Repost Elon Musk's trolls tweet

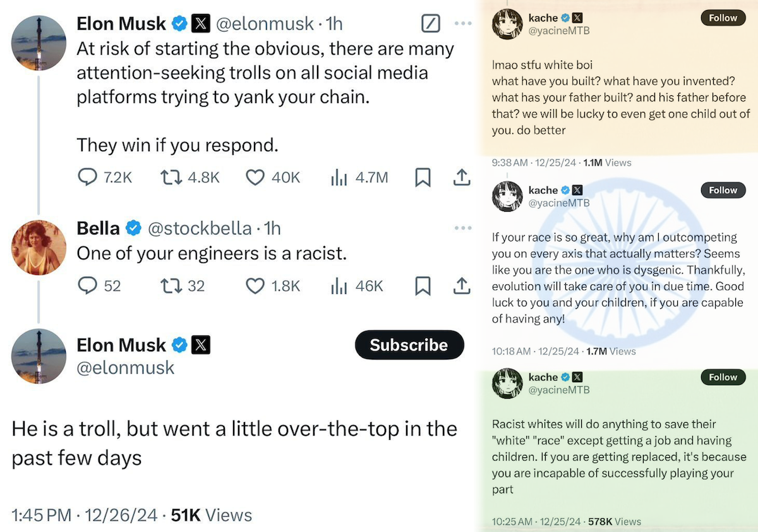(171, 178)
